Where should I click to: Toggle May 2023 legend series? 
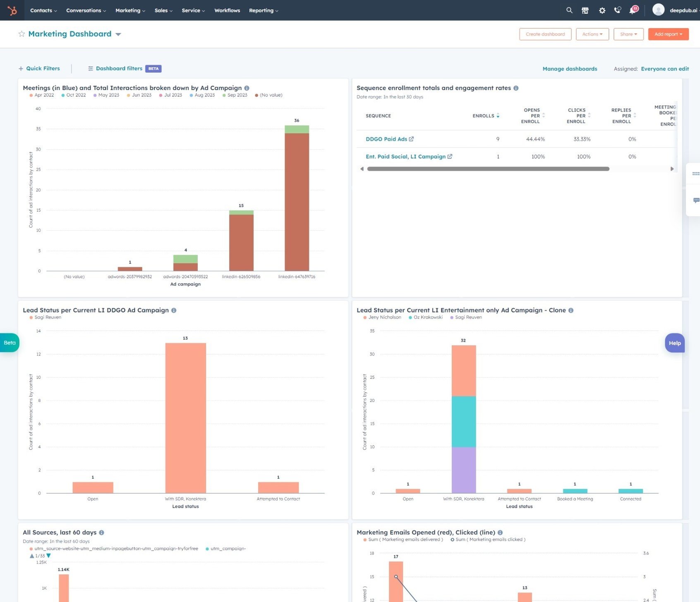pyautogui.click(x=106, y=95)
